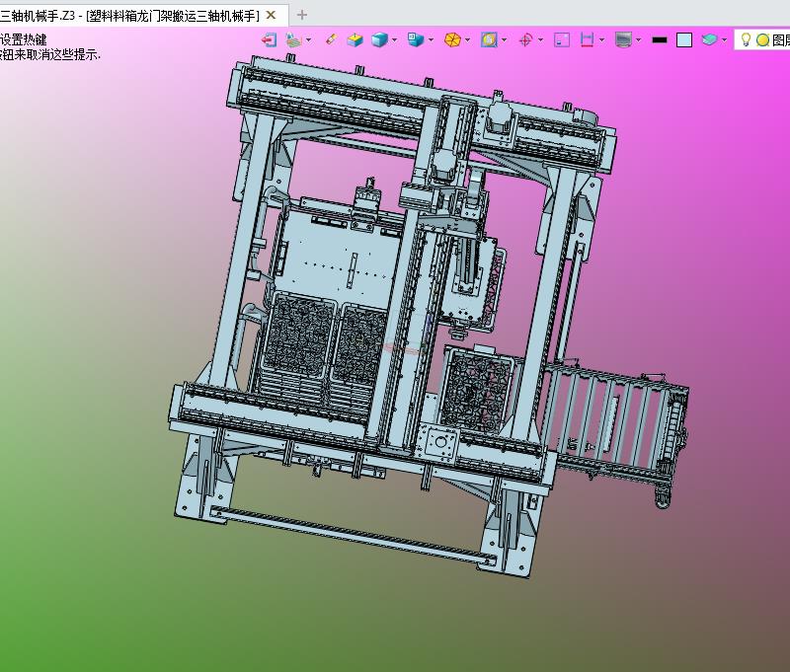The image size is (790, 672).
Task: Open dropdown arrow next to cube with front panel
Action: click(431, 39)
